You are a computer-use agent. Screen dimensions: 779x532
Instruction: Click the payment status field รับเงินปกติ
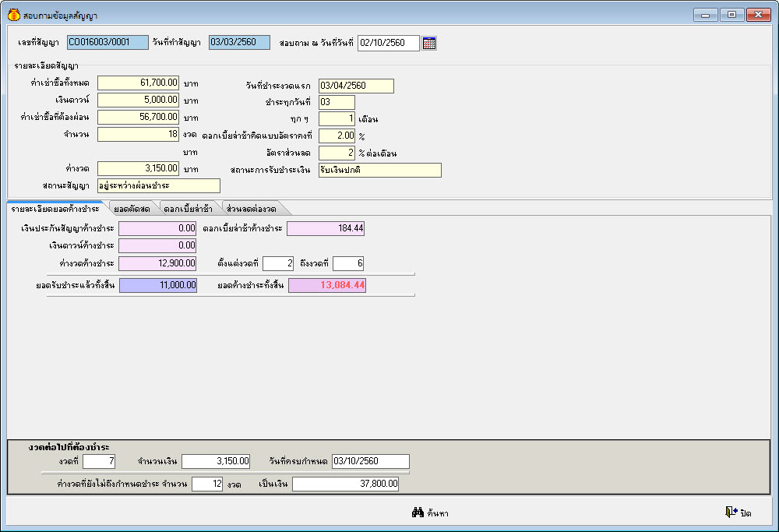coord(380,171)
